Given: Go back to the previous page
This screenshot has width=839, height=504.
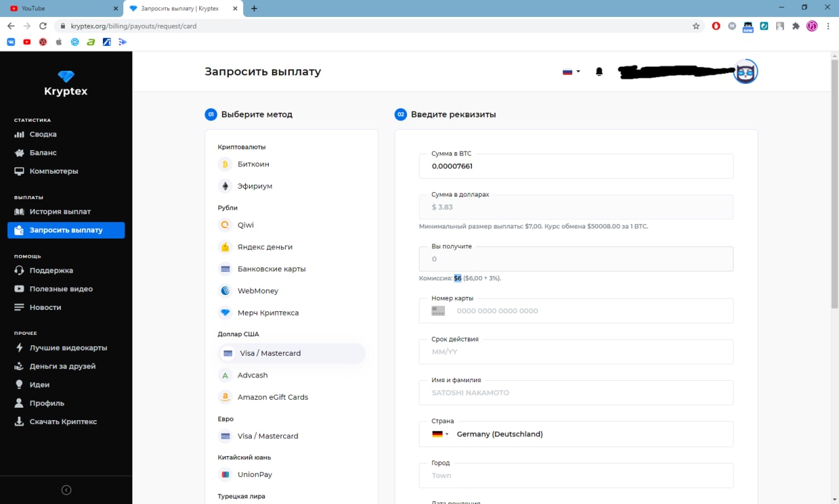Looking at the screenshot, I should click(x=11, y=26).
